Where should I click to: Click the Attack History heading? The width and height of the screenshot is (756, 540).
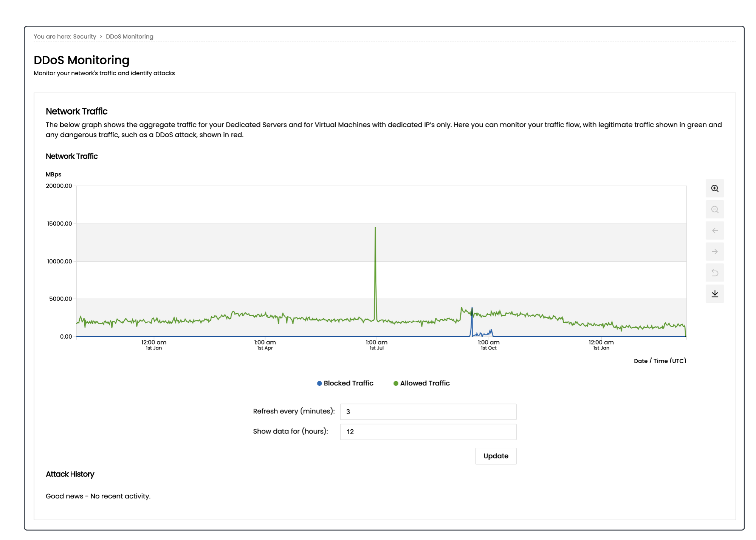pos(70,474)
